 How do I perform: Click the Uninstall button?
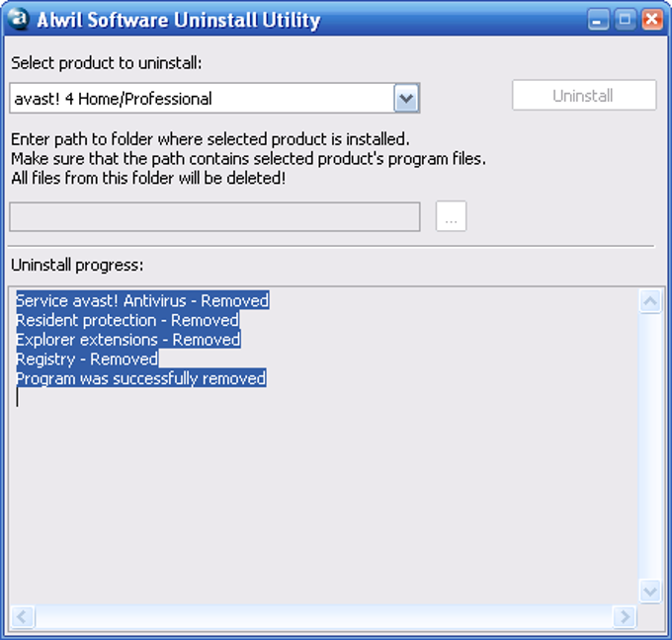pyautogui.click(x=584, y=95)
